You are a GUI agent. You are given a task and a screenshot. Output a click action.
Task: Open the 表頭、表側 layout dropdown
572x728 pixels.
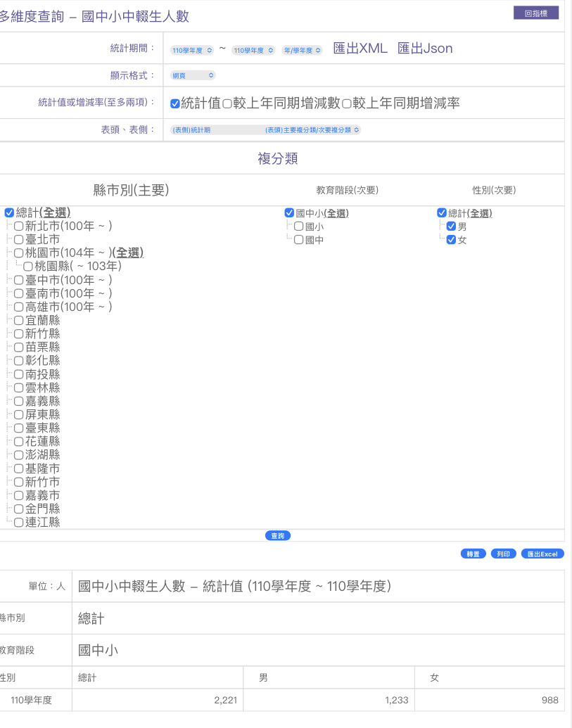click(x=265, y=130)
